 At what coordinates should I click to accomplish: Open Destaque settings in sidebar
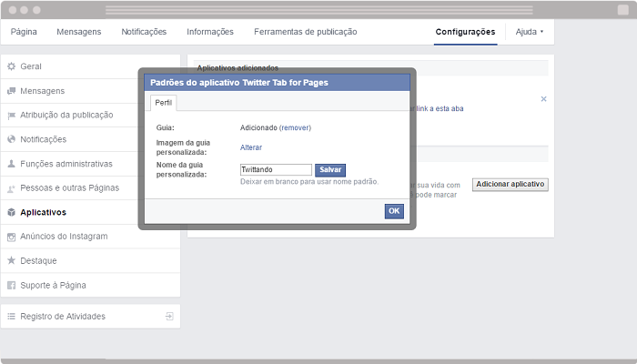(x=90, y=260)
